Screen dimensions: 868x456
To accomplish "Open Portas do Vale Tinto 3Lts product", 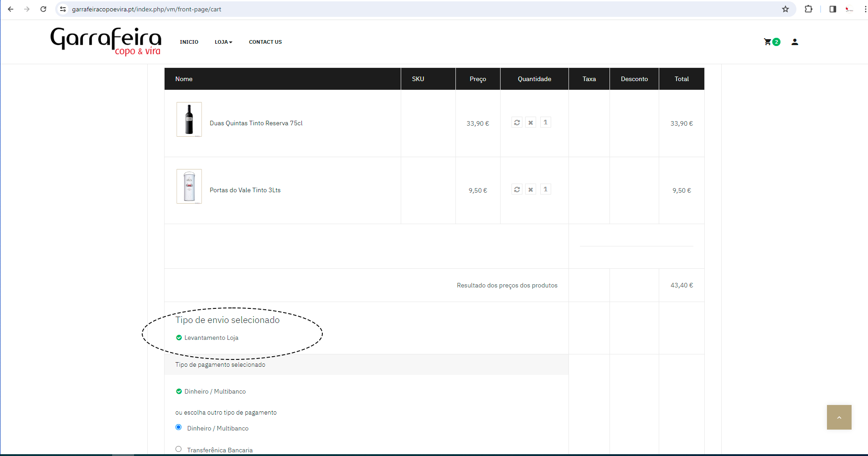I will click(x=245, y=190).
